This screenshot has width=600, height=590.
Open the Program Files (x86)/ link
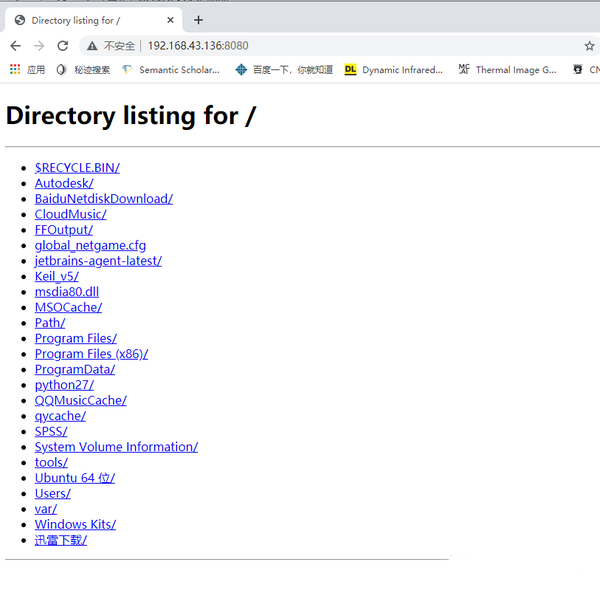coord(91,354)
